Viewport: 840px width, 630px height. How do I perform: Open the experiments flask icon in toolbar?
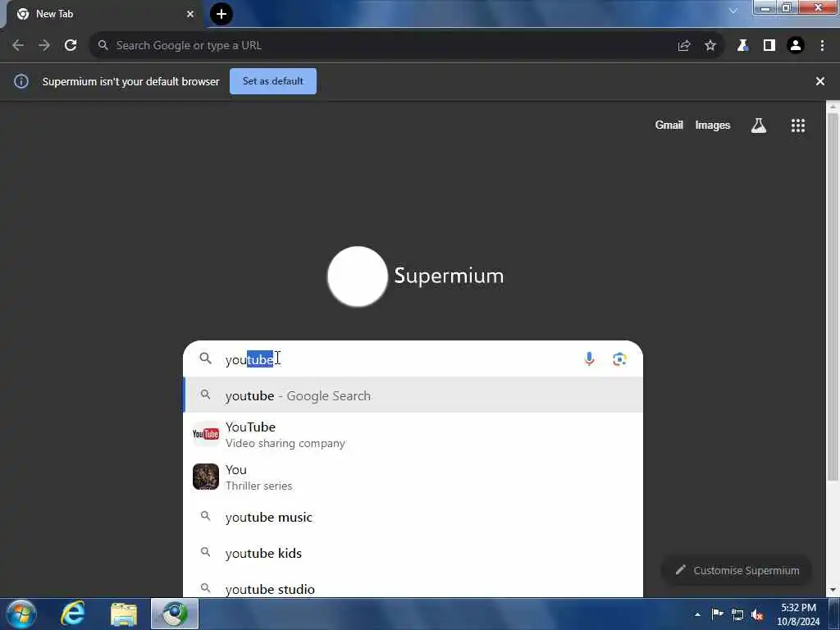pos(742,46)
